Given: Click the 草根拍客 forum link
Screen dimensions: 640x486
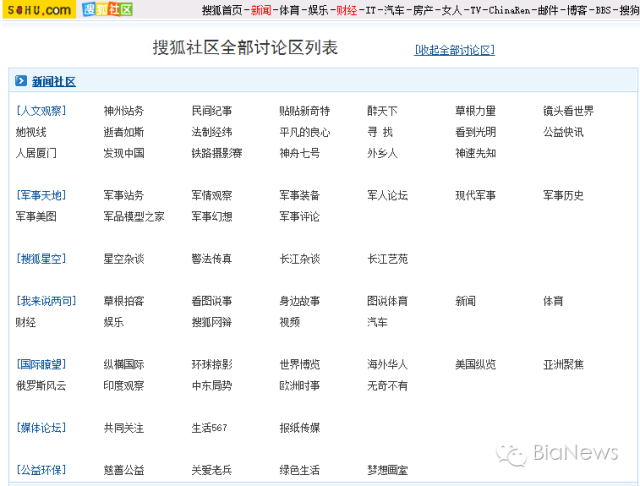Looking at the screenshot, I should [123, 301].
